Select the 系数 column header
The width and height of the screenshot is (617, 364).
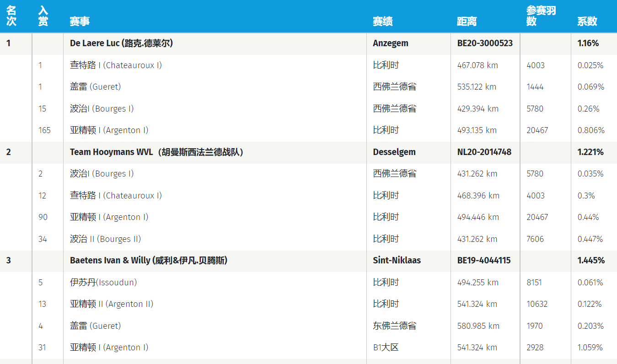coord(587,21)
